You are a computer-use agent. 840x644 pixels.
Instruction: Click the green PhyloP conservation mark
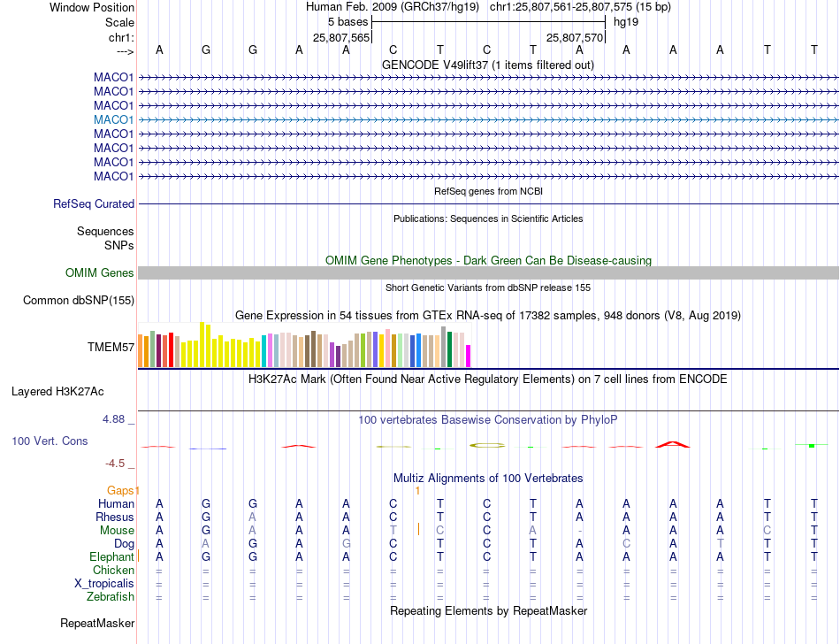coord(812,445)
